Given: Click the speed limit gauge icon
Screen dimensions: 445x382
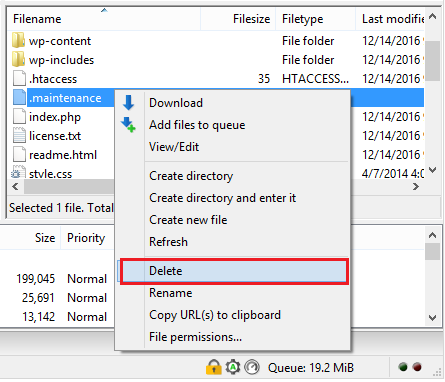Looking at the screenshot, I should point(252,367).
